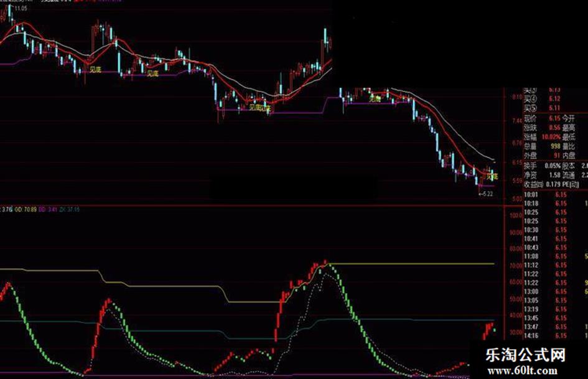The height and width of the screenshot is (379, 588).
Task: Click the 量比 label
Action: pos(569,146)
